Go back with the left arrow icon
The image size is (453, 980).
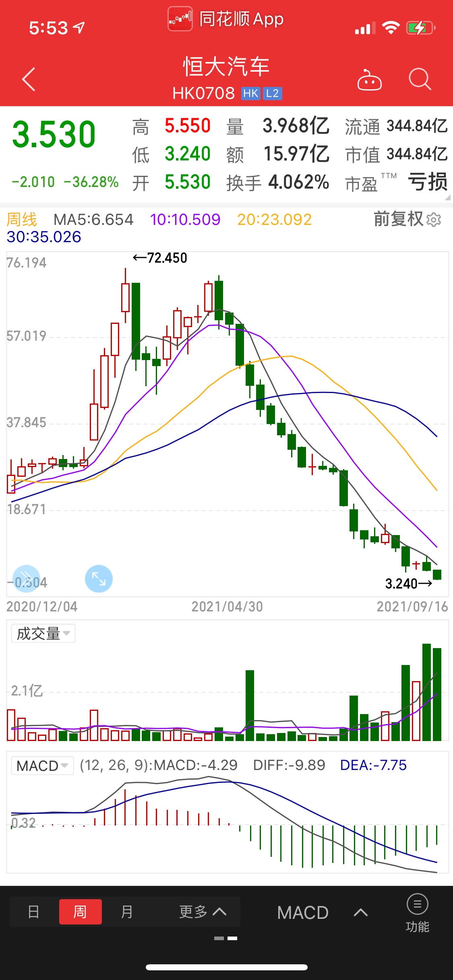coord(29,79)
